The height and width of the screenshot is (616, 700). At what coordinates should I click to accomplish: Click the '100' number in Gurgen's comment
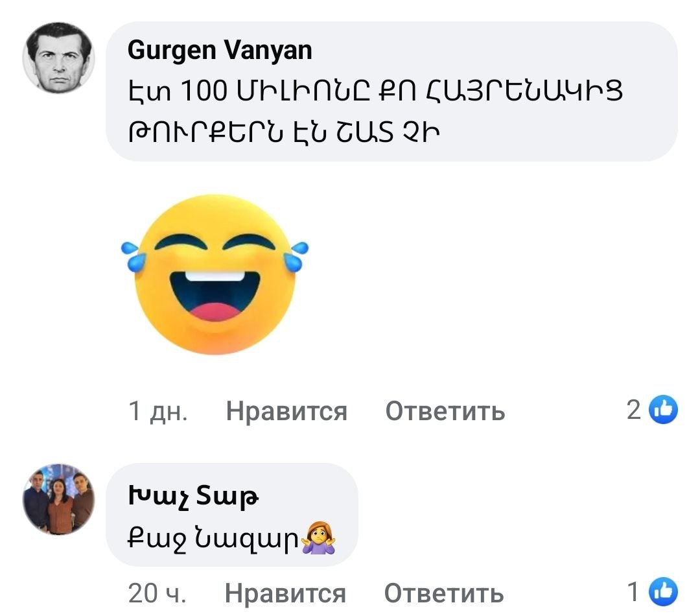click(204, 91)
